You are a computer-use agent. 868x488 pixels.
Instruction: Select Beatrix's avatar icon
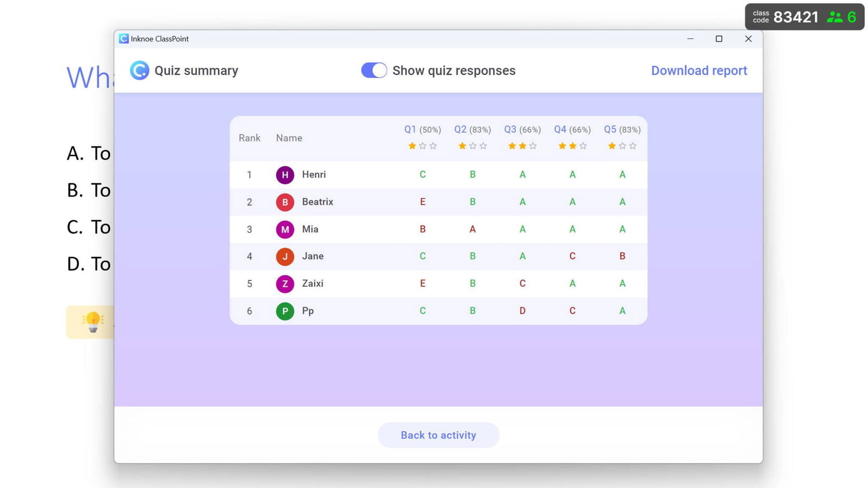(x=284, y=202)
